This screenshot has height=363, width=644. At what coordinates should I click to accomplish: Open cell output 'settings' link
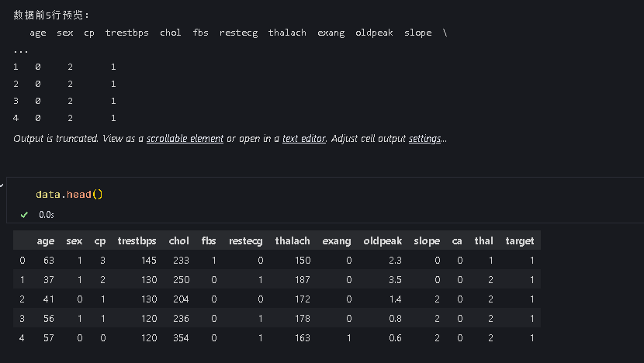click(x=424, y=139)
